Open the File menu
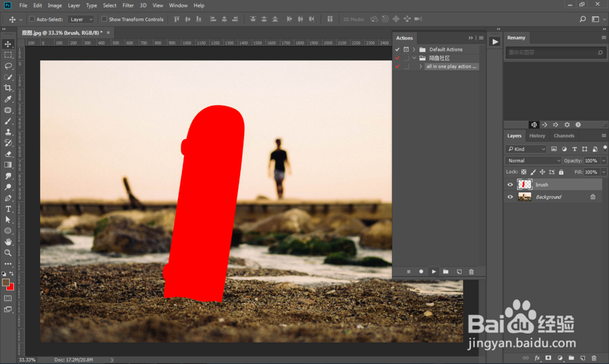609x364 pixels. [x=23, y=5]
